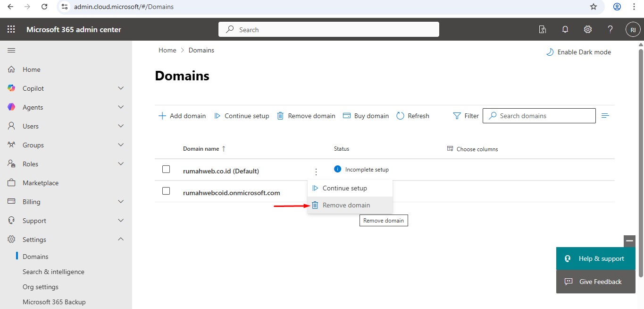The width and height of the screenshot is (644, 309).
Task: Collapse the Settings navigation section
Action: coord(121,240)
